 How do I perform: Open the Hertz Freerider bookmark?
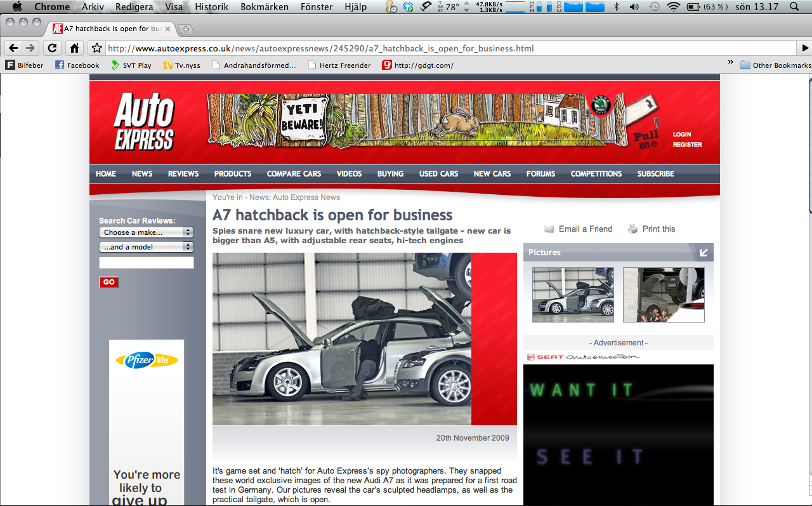click(x=339, y=65)
